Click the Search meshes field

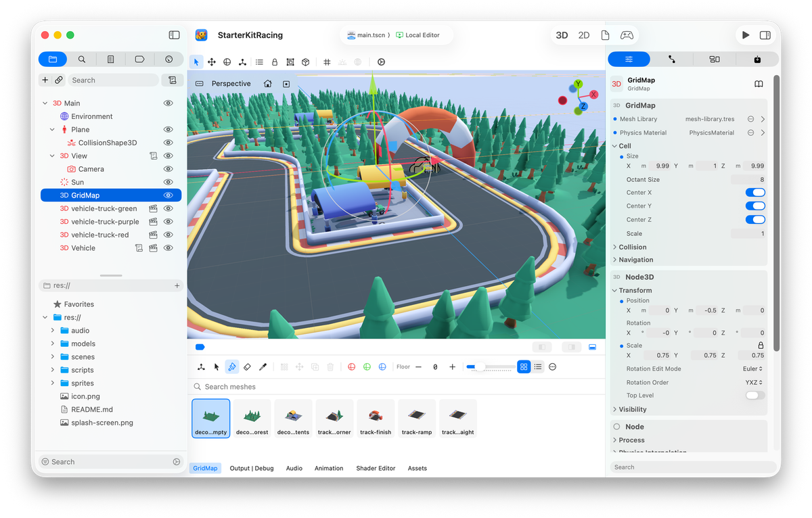tap(396, 387)
